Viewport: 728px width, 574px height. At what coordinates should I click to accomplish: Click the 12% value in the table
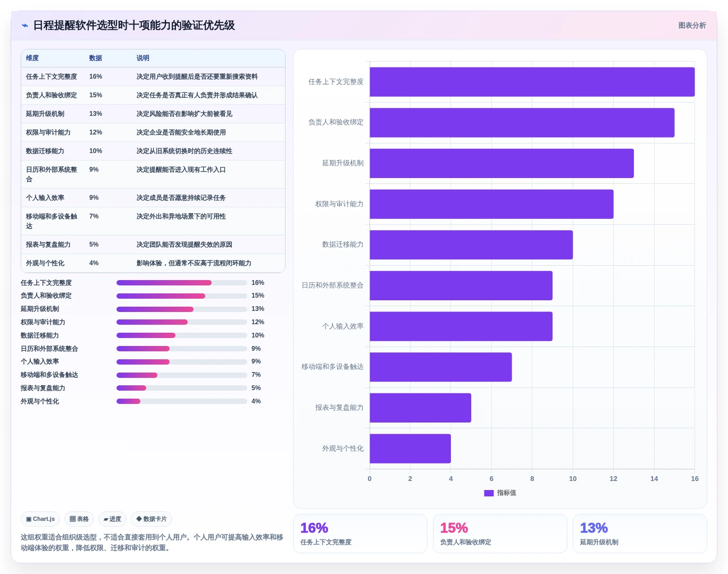(x=96, y=132)
